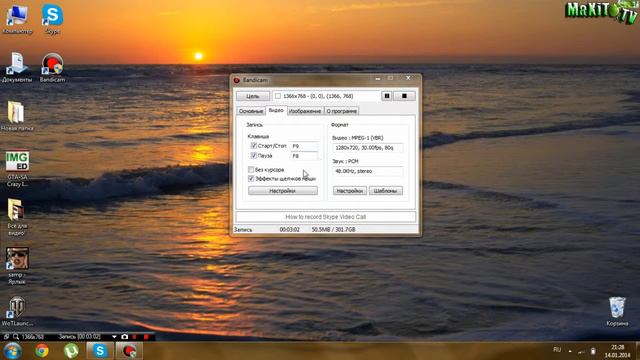Open How to record Skype Video Call link

326,217
